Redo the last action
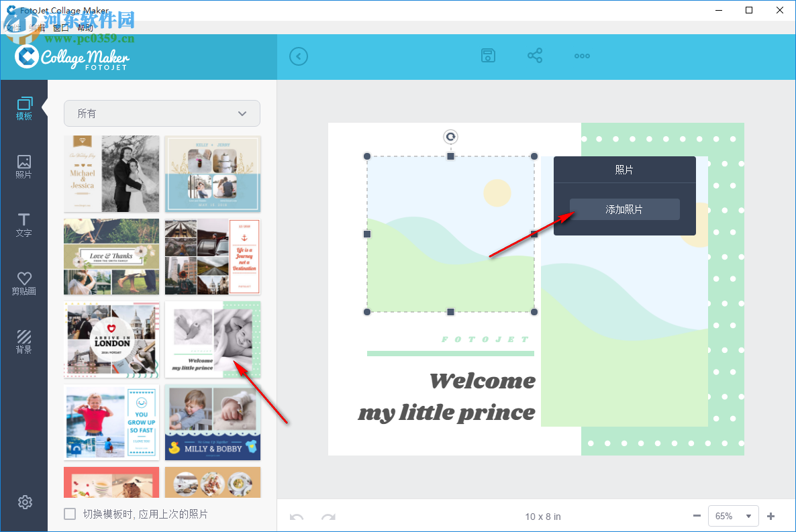This screenshot has height=532, width=796. point(328,516)
